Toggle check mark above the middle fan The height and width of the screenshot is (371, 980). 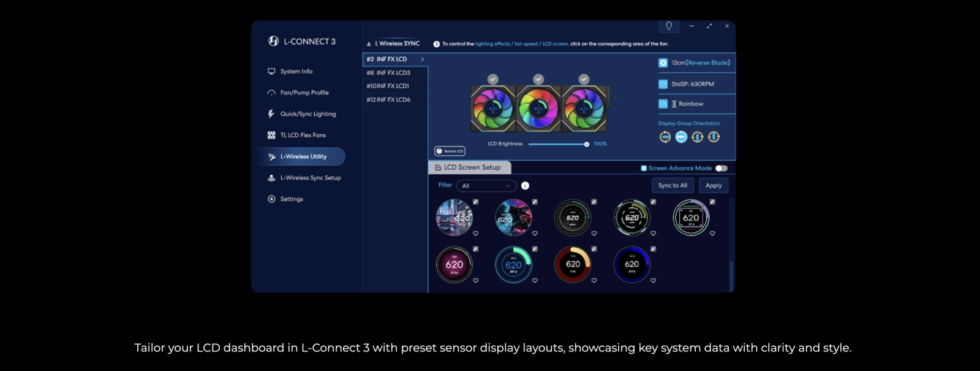tap(538, 79)
